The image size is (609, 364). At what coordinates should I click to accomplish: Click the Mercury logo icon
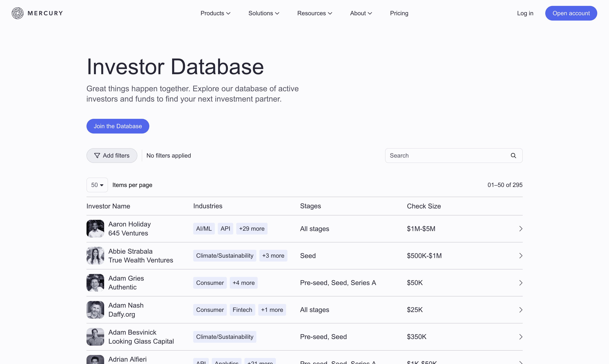click(18, 13)
